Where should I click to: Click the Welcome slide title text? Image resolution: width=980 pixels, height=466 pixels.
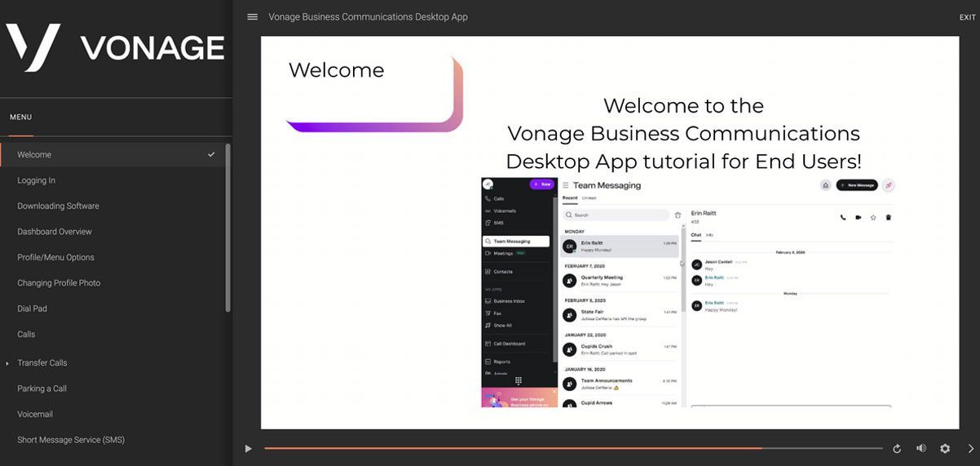[x=337, y=70]
